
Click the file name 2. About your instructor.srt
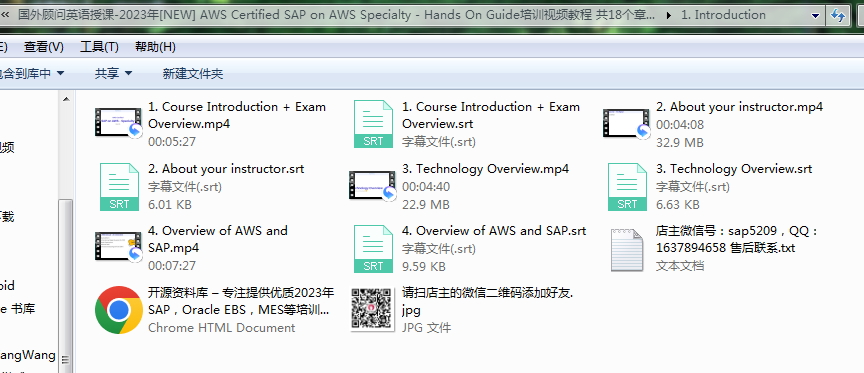(226, 169)
